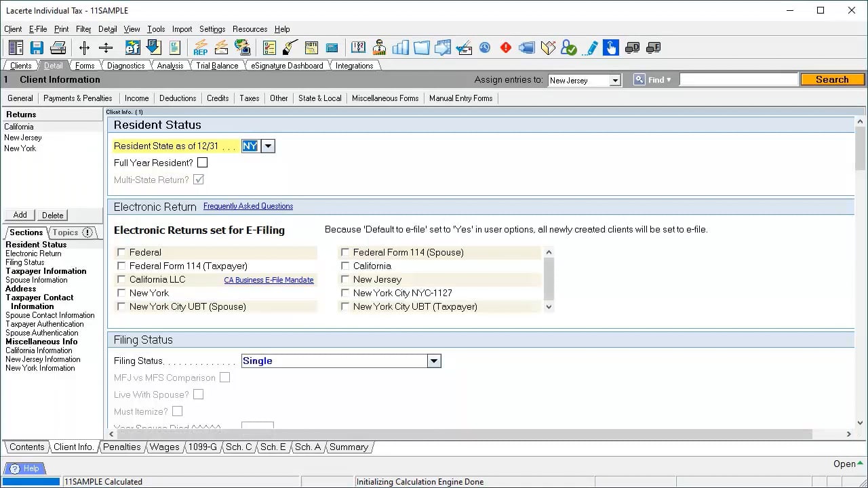Check Federal Form 114 (Spouse) box

click(345, 252)
